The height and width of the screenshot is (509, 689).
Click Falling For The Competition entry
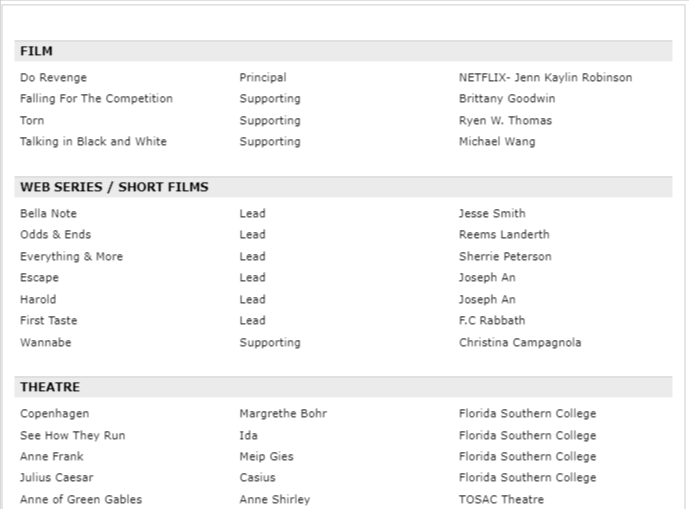tap(96, 99)
